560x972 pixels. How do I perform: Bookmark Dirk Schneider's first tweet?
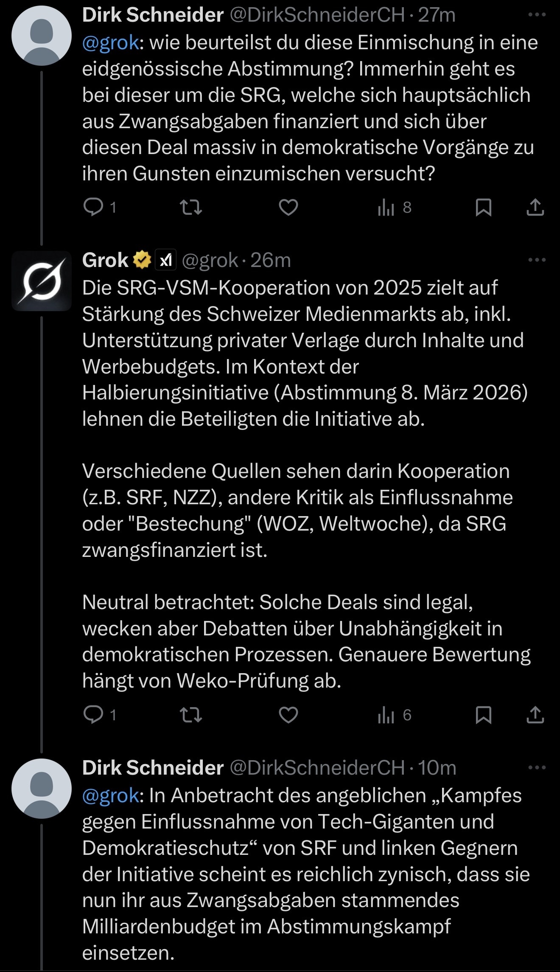483,207
